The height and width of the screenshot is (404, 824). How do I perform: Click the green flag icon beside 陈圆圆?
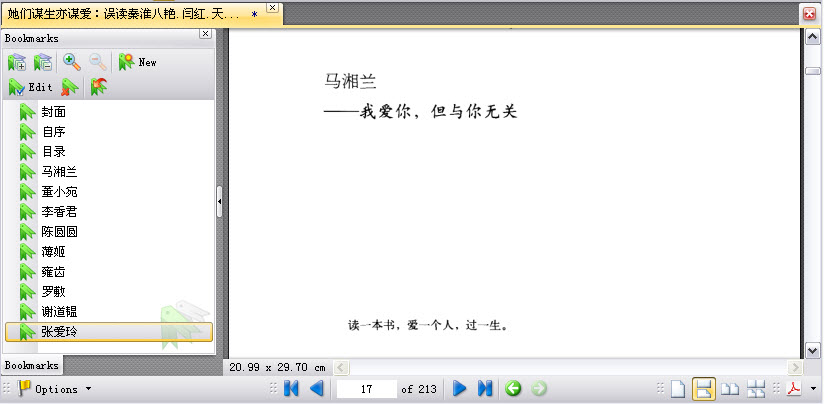27,232
